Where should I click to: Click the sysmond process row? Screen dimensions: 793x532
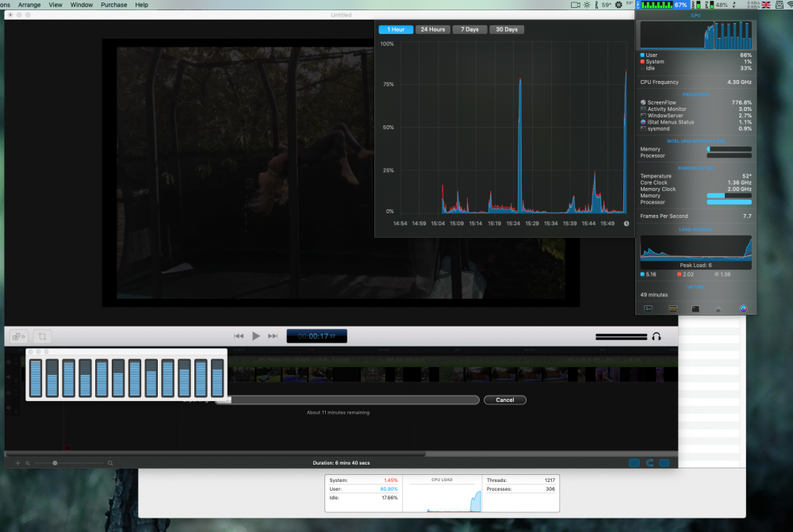tap(696, 129)
